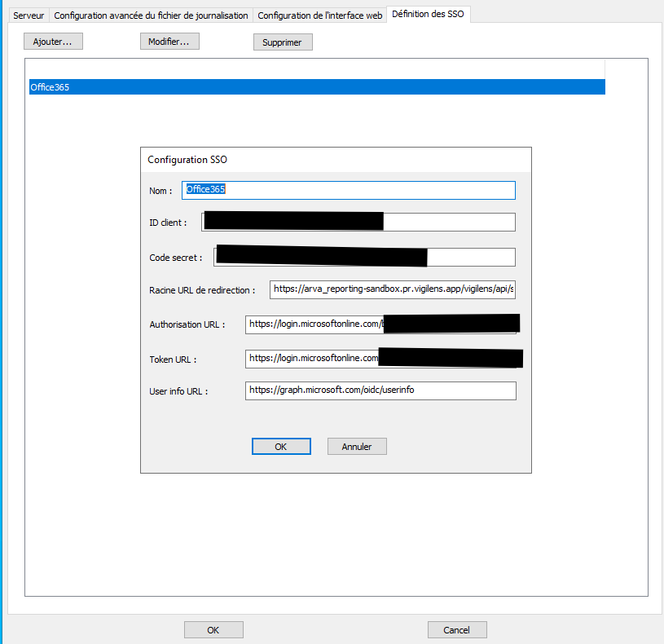The width and height of the screenshot is (664, 644).
Task: Focus the Racine URL de redirection field
Action: (393, 289)
